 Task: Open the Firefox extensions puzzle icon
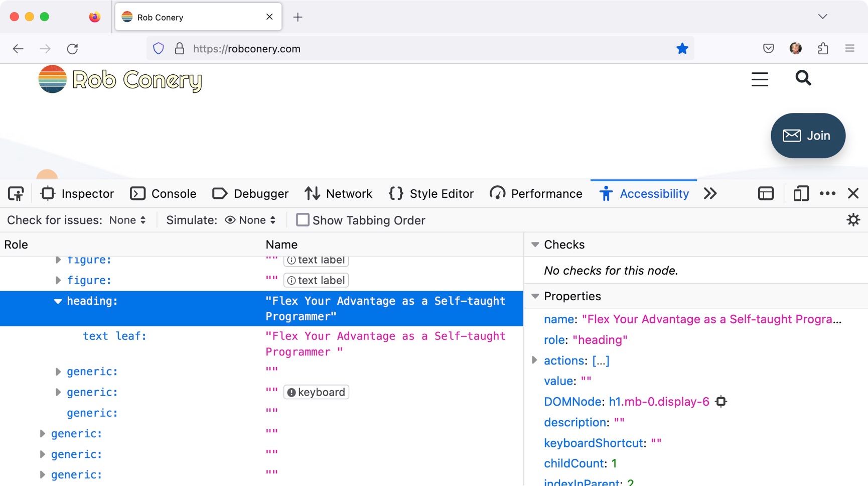[823, 49]
